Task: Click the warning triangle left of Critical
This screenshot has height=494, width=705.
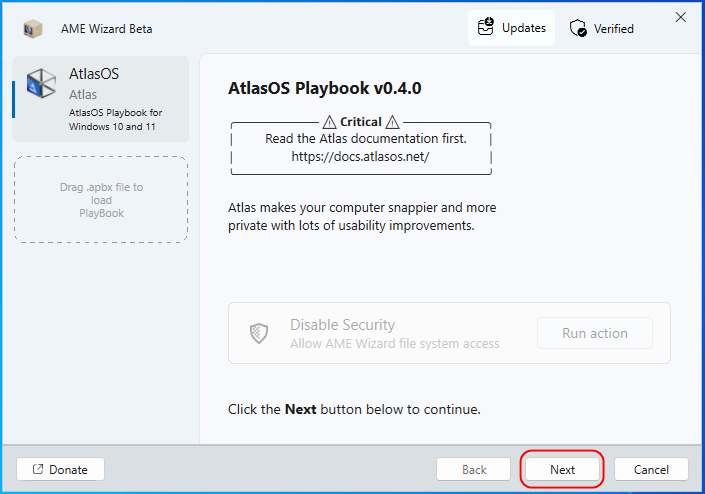Action: (x=330, y=122)
